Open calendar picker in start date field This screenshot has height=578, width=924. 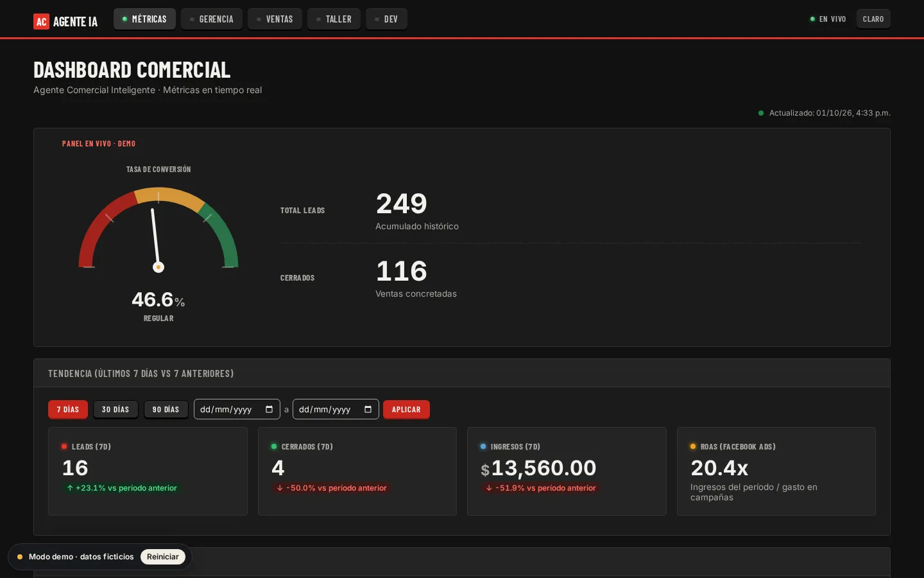pos(269,409)
